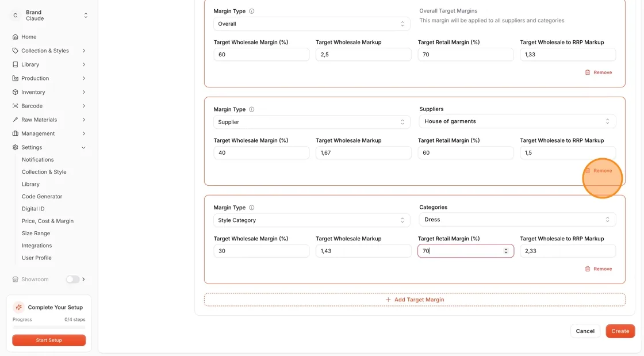Open User Profile settings
The height and width of the screenshot is (356, 644).
(x=37, y=258)
